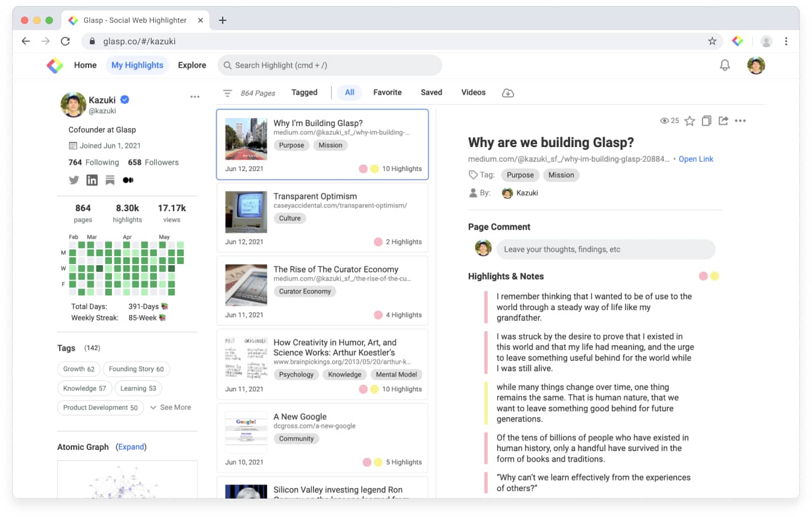Image resolution: width=812 pixels, height=517 pixels.
Task: Reload the page
Action: tap(65, 41)
